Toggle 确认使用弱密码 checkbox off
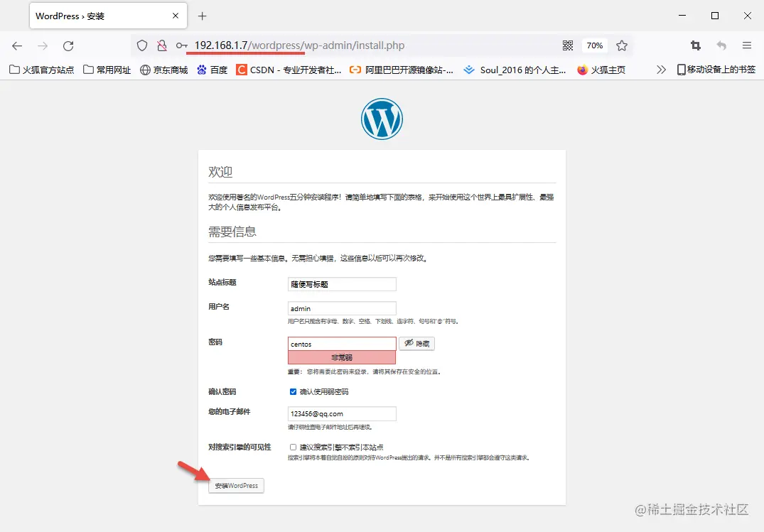The height and width of the screenshot is (532, 764). [293, 391]
